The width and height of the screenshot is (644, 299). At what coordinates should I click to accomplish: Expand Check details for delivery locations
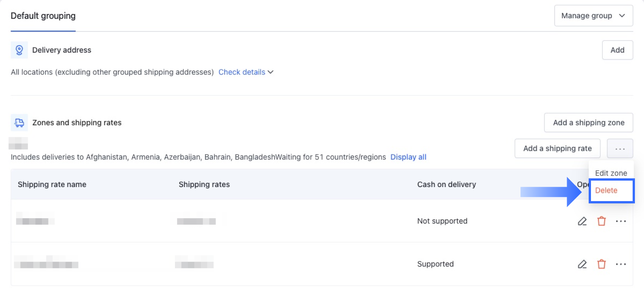pyautogui.click(x=246, y=72)
